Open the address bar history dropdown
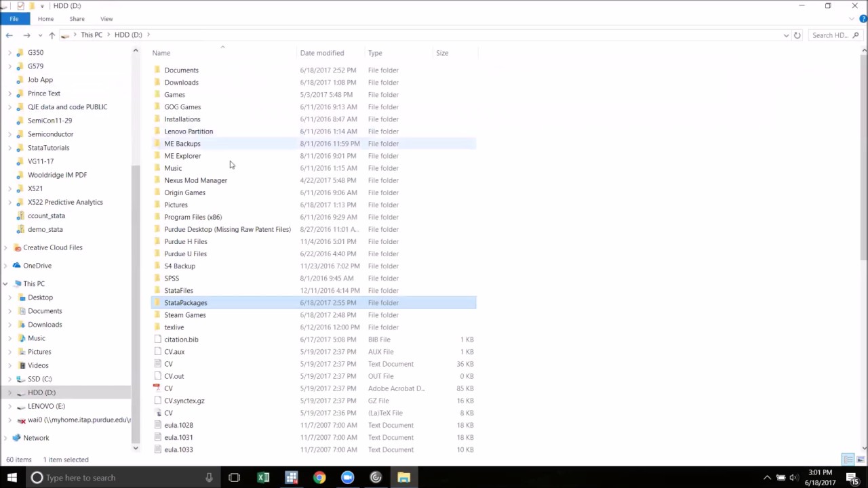 click(x=786, y=35)
